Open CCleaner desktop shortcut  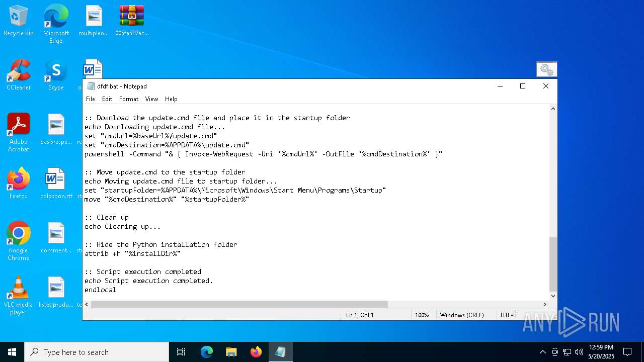pyautogui.click(x=19, y=75)
